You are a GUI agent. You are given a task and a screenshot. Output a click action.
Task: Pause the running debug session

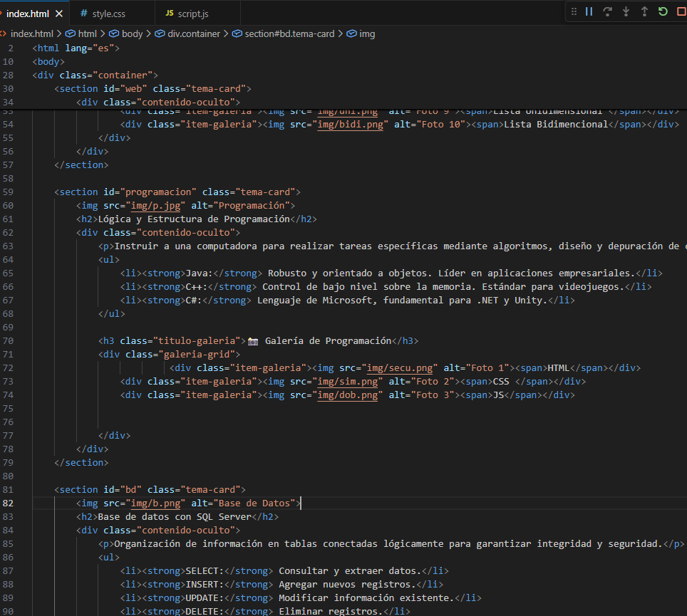point(589,11)
